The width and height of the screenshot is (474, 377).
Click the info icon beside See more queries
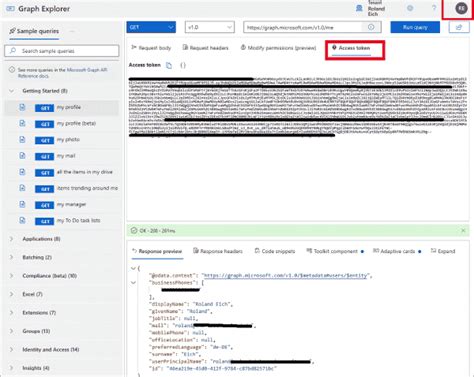coord(12,70)
